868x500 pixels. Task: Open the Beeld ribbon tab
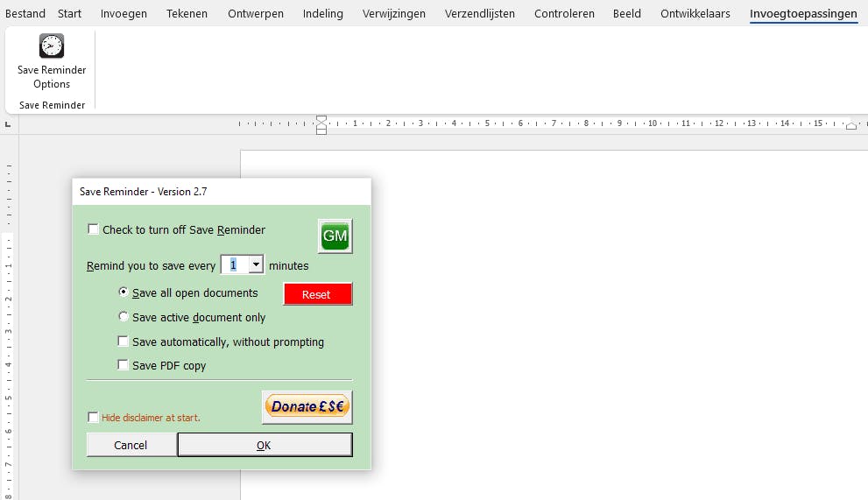[x=626, y=13]
